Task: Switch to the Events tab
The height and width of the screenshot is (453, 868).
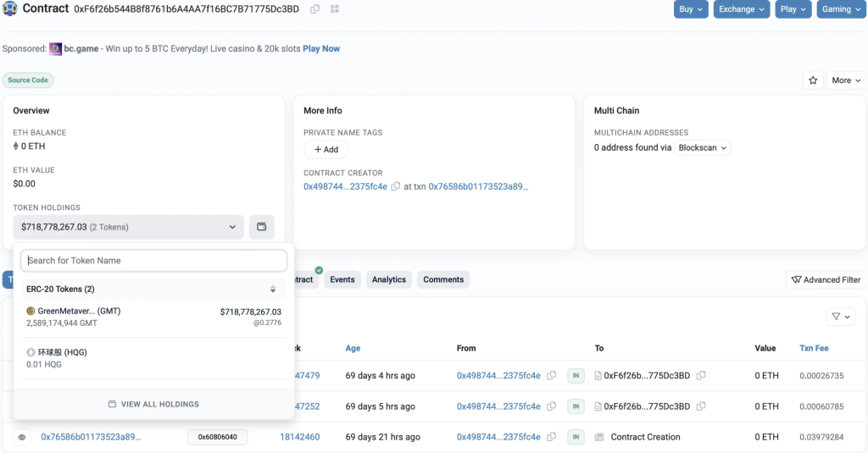Action: tap(342, 279)
